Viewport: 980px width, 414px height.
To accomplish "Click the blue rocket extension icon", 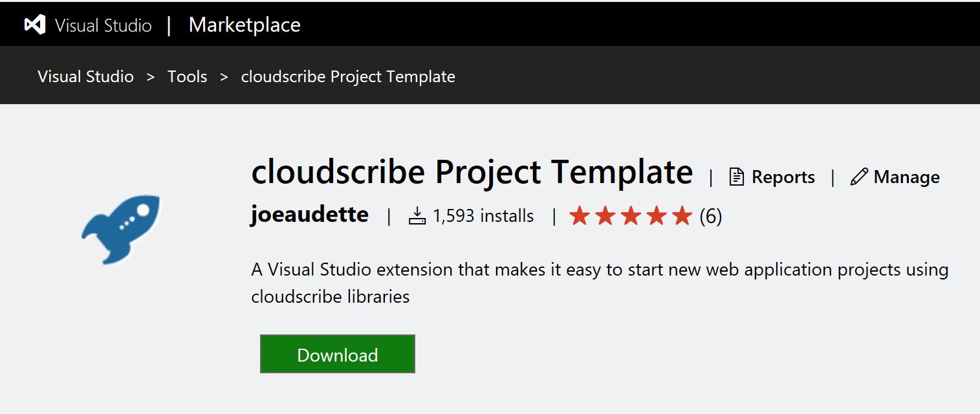I will pos(121,229).
